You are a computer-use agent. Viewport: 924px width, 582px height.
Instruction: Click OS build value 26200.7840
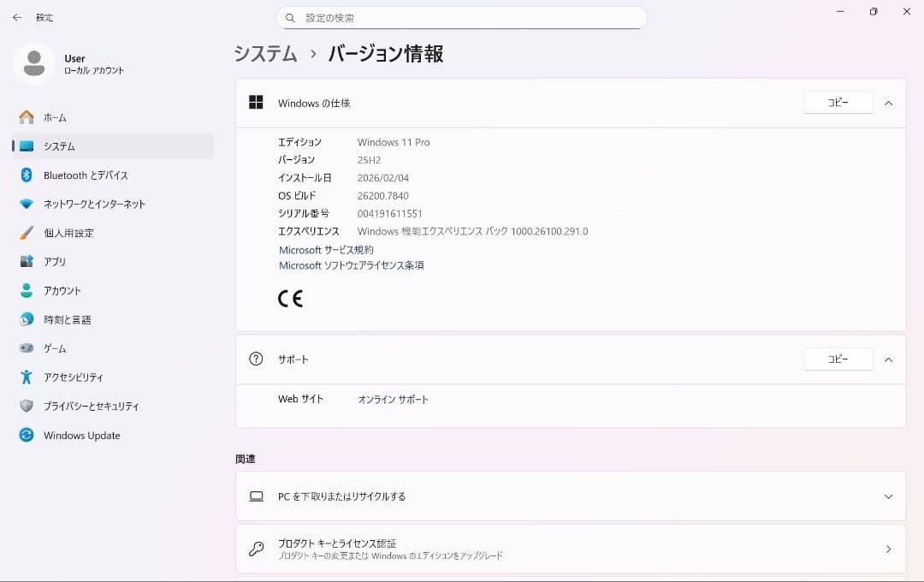pyautogui.click(x=383, y=195)
